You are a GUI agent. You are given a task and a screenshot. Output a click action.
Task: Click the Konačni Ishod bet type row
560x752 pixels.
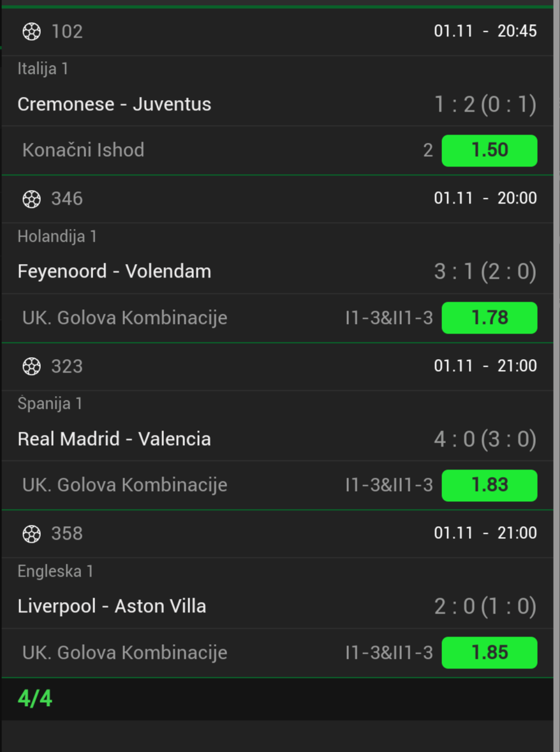83,151
